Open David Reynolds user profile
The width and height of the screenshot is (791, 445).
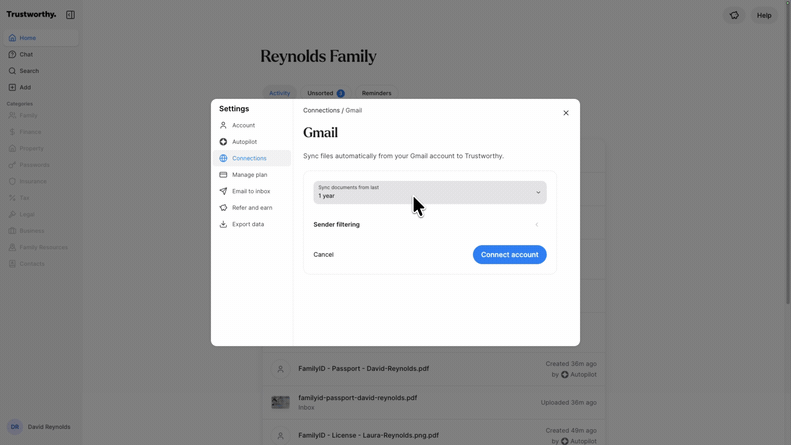pos(40,427)
